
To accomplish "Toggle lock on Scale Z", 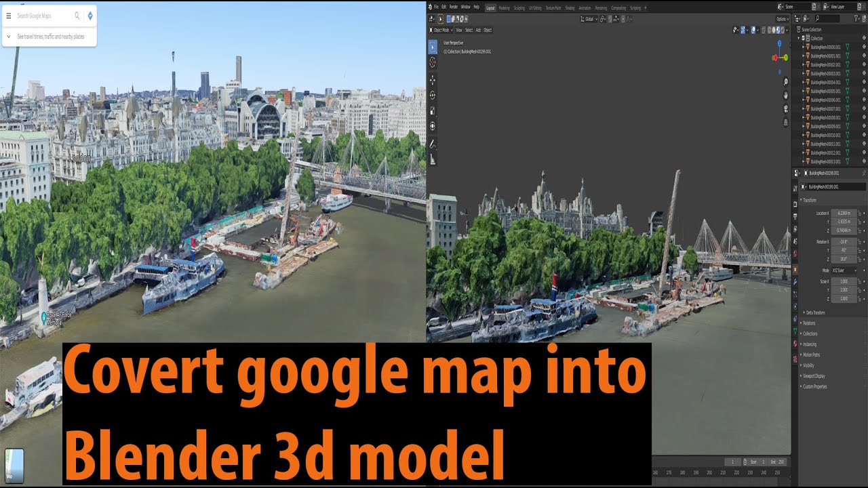I will click(861, 298).
